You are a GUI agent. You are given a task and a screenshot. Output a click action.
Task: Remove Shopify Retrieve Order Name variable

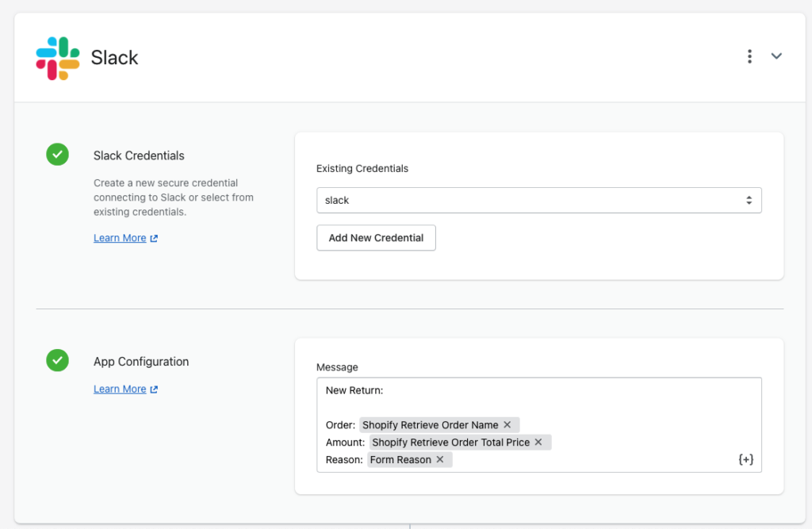507,425
